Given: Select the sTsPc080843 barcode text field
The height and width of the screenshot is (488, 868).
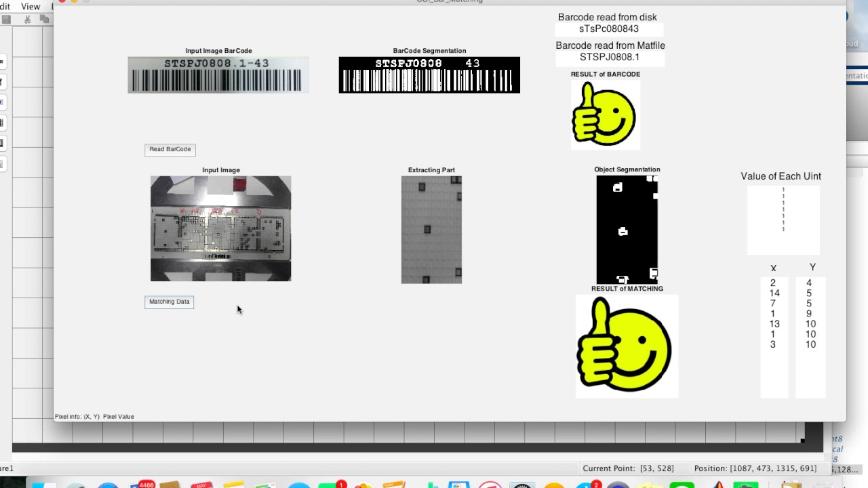Looking at the screenshot, I should tap(609, 29).
